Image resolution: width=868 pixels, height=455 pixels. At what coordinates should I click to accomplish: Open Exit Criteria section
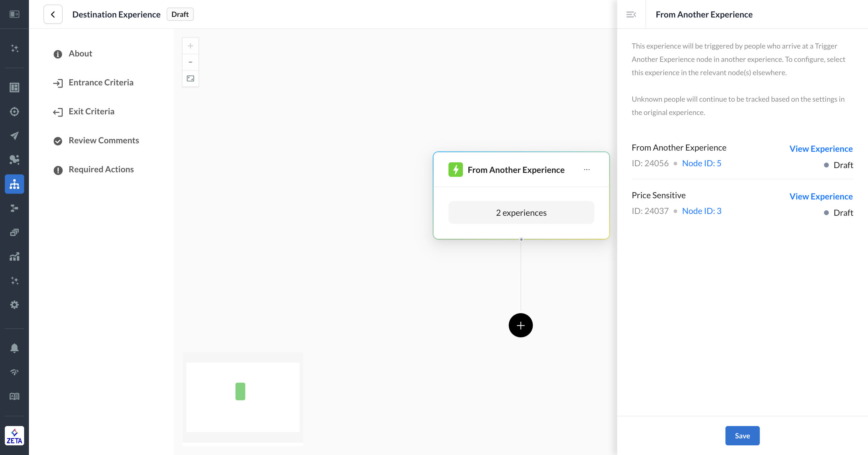pos(91,112)
